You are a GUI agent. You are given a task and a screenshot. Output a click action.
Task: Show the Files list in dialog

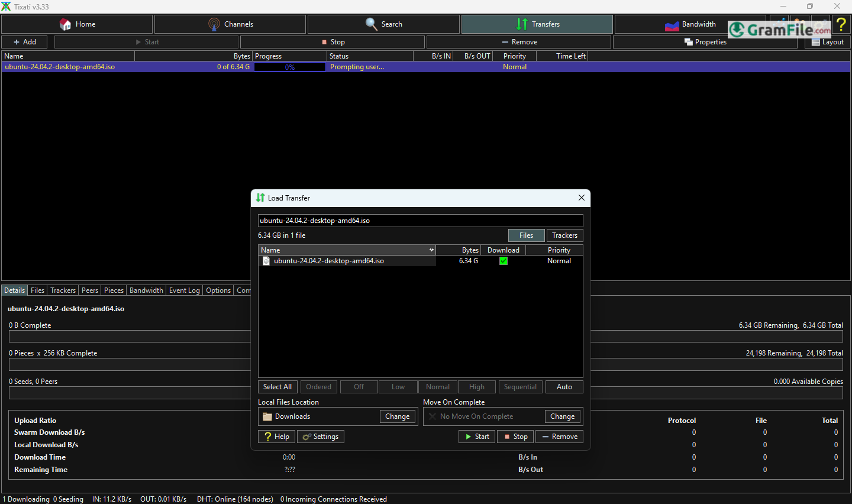(527, 235)
